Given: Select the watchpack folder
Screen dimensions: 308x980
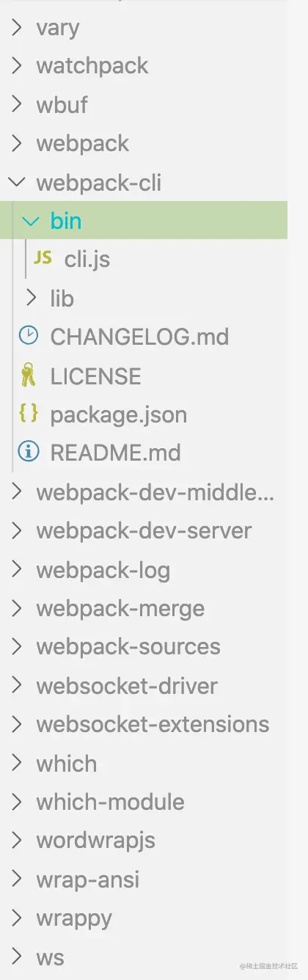Looking at the screenshot, I should [92, 66].
